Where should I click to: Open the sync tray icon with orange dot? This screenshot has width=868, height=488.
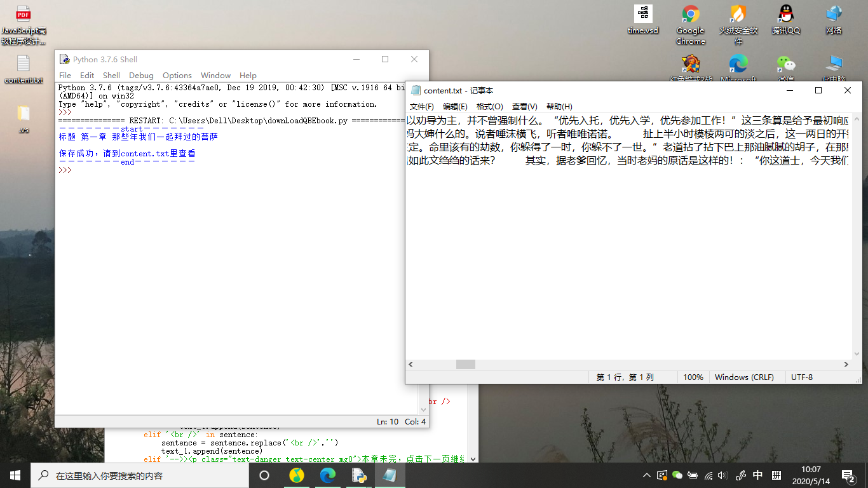point(662,475)
